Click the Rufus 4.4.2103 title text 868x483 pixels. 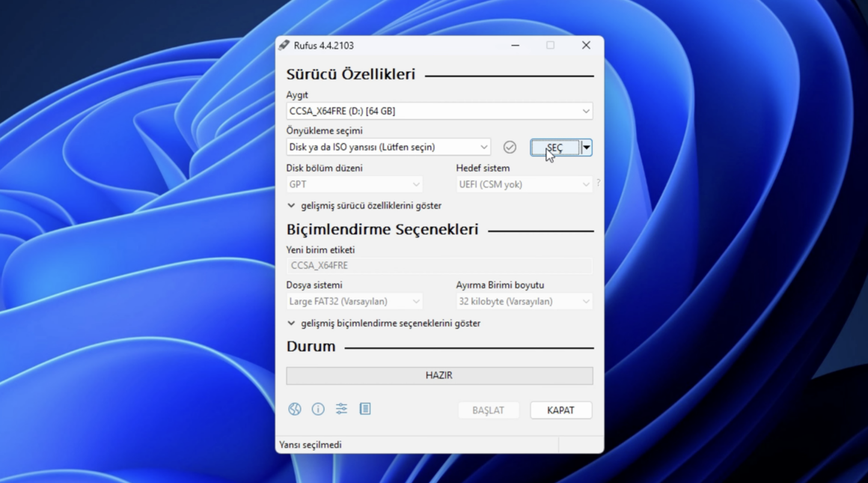click(x=324, y=46)
